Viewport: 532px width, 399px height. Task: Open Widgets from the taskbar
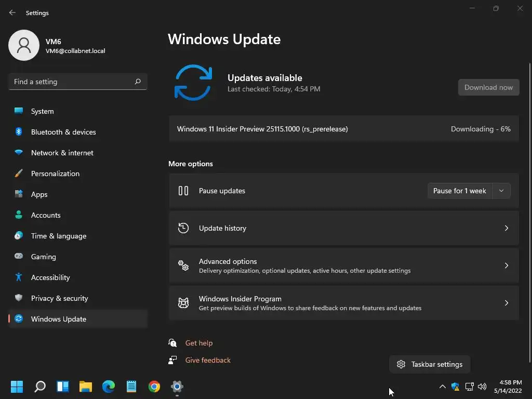63,387
